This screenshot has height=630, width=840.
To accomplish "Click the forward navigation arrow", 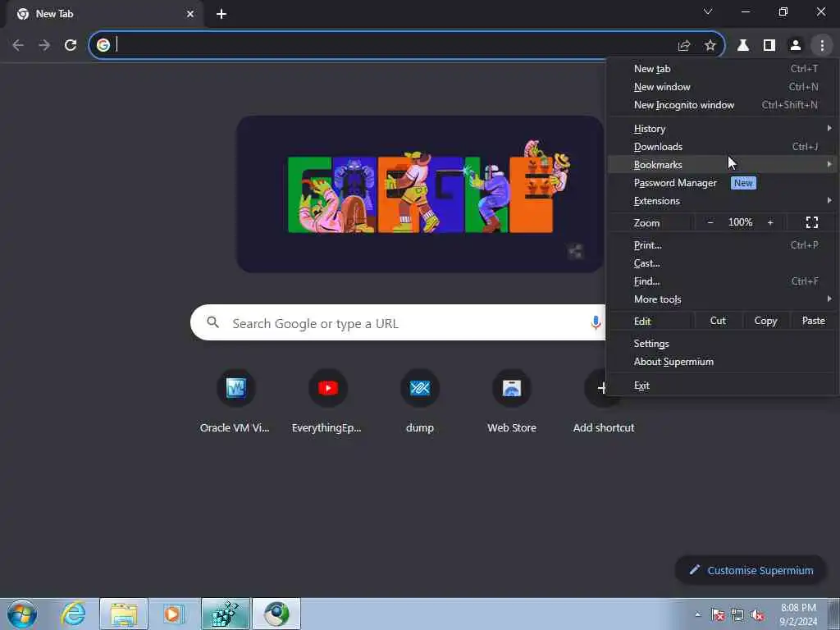I will 44,46.
